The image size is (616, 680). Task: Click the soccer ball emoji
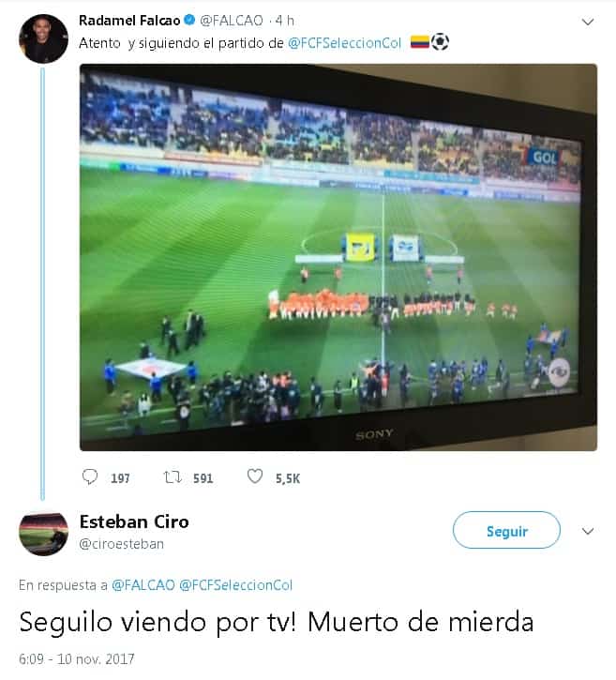[x=440, y=42]
